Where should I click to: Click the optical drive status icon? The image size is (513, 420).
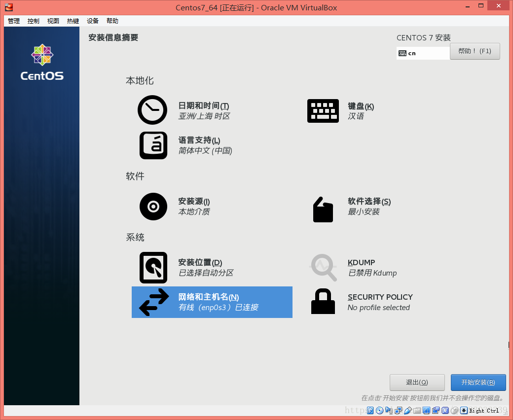click(379, 411)
